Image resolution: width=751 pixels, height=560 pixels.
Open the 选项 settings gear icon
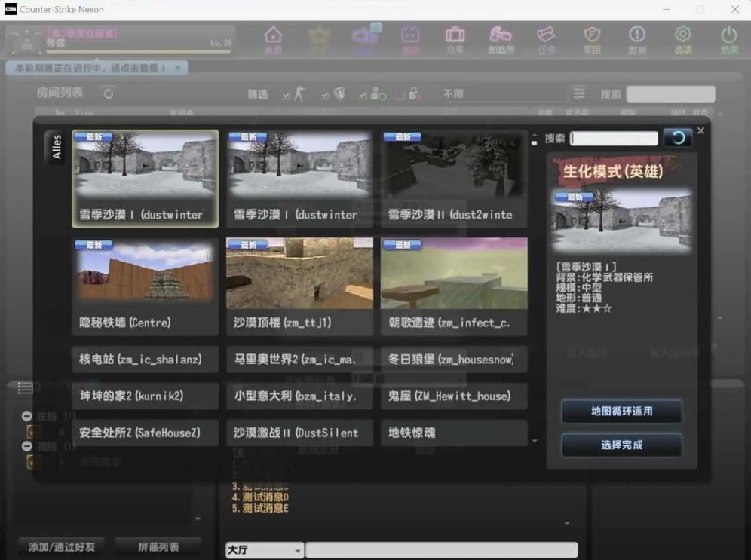click(682, 39)
